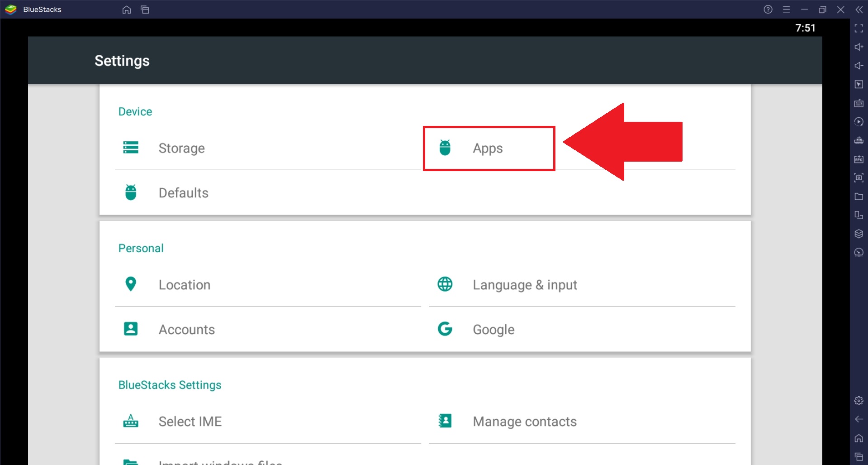Open the recent apps icon in title bar

(x=145, y=10)
